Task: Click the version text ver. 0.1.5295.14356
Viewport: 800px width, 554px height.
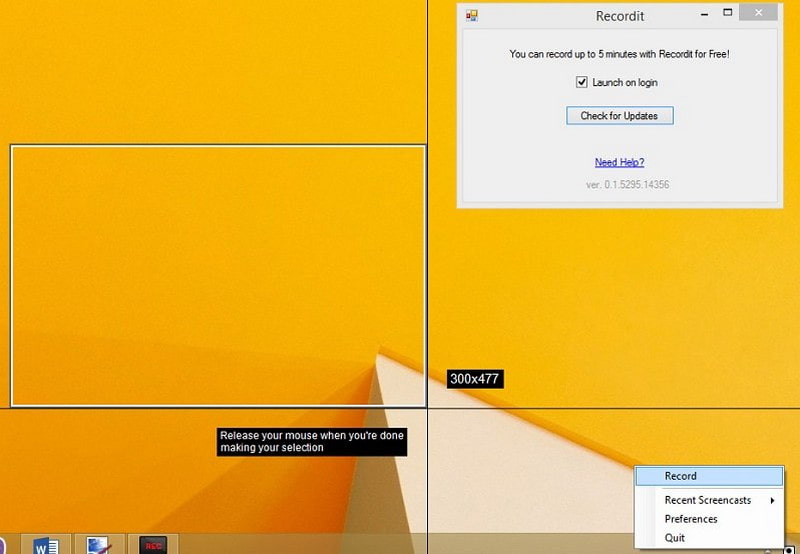Action: [x=627, y=185]
